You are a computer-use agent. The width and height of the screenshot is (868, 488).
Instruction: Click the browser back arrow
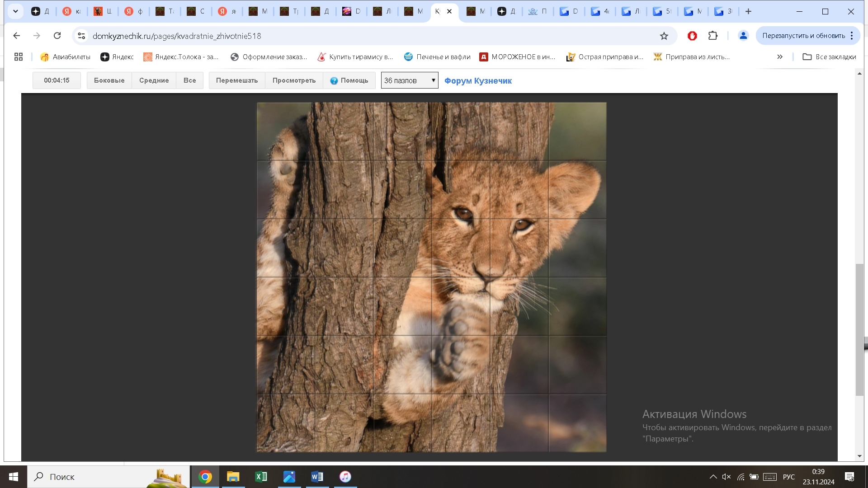[17, 36]
